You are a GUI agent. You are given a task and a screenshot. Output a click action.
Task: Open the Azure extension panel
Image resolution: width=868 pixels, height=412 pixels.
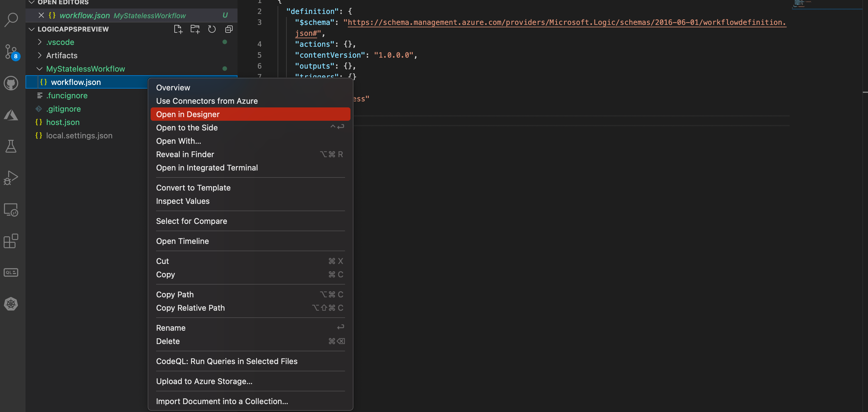pyautogui.click(x=11, y=115)
